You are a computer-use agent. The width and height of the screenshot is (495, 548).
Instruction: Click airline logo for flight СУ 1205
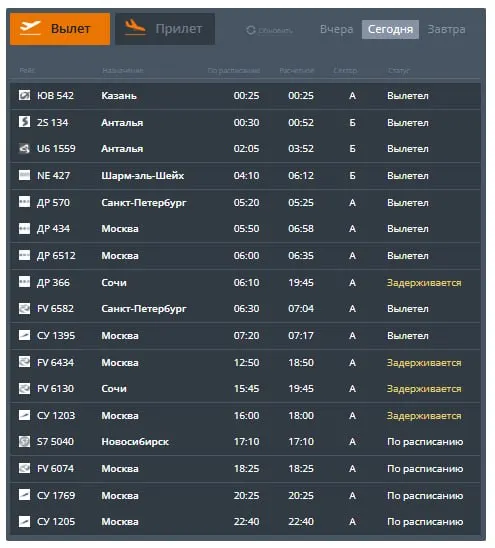[x=24, y=522]
